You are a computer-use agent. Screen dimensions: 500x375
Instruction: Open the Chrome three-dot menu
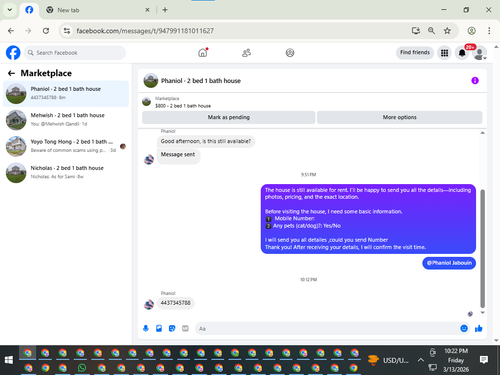[x=489, y=31]
